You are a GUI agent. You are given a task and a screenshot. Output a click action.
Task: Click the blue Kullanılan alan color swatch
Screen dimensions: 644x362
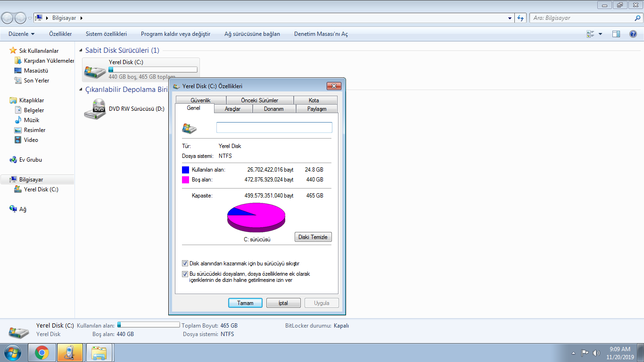[x=185, y=170]
